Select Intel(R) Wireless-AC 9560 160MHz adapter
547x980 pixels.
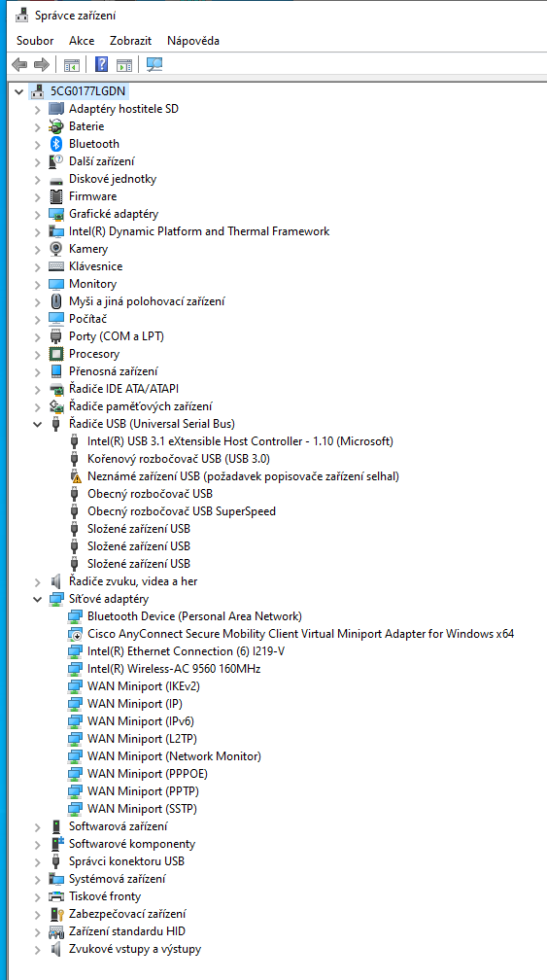click(174, 669)
